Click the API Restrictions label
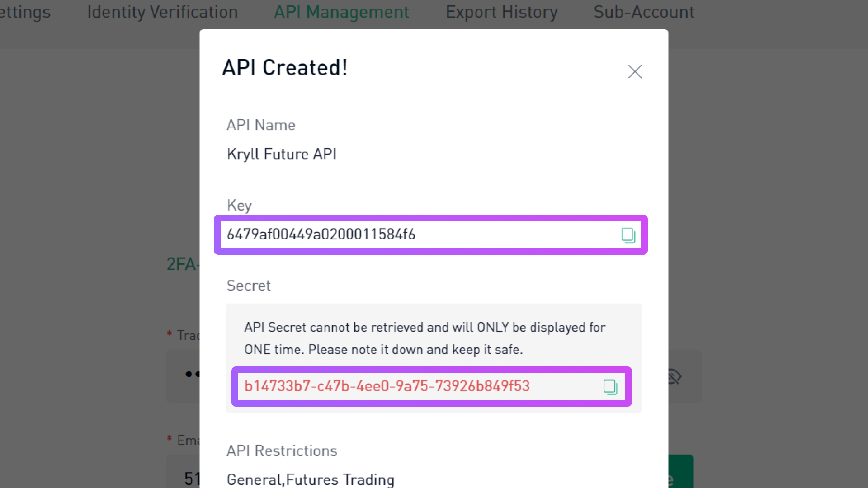Screen dimensions: 868x488 (x=282, y=451)
